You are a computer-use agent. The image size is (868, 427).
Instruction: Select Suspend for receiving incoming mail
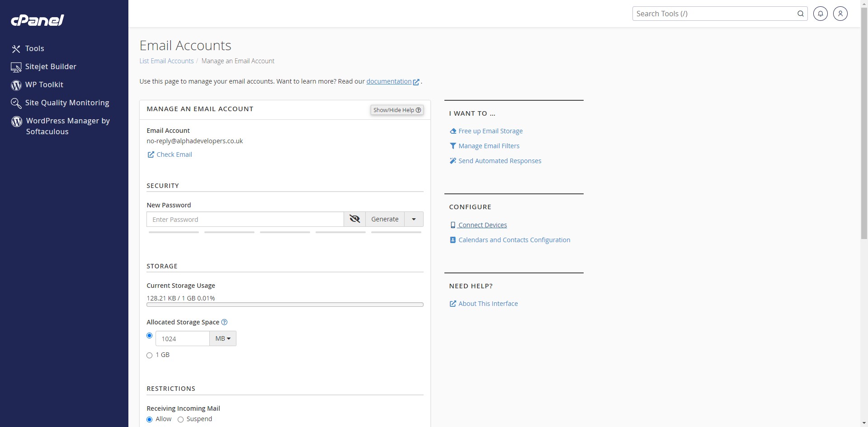pyautogui.click(x=180, y=420)
